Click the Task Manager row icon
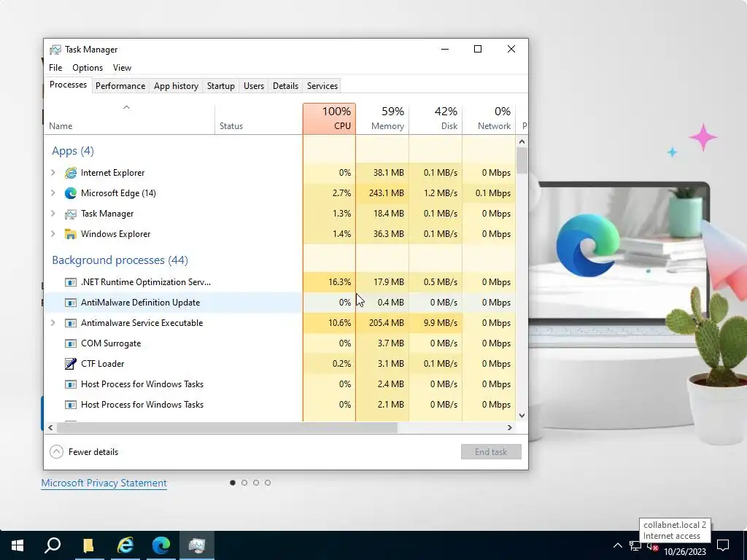 pos(71,214)
